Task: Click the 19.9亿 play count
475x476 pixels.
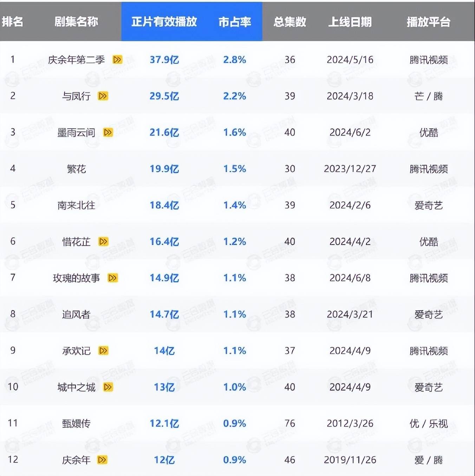Action: tap(164, 169)
